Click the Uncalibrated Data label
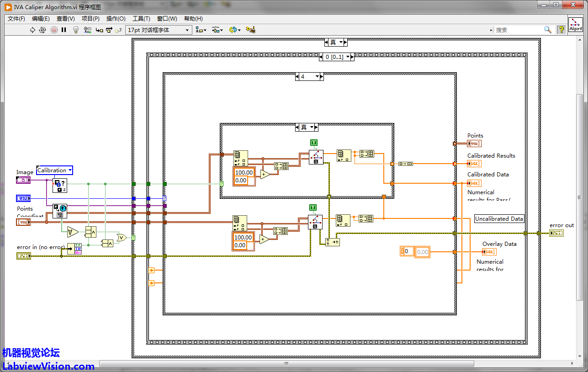Image resolution: width=588 pixels, height=372 pixels. click(x=499, y=219)
